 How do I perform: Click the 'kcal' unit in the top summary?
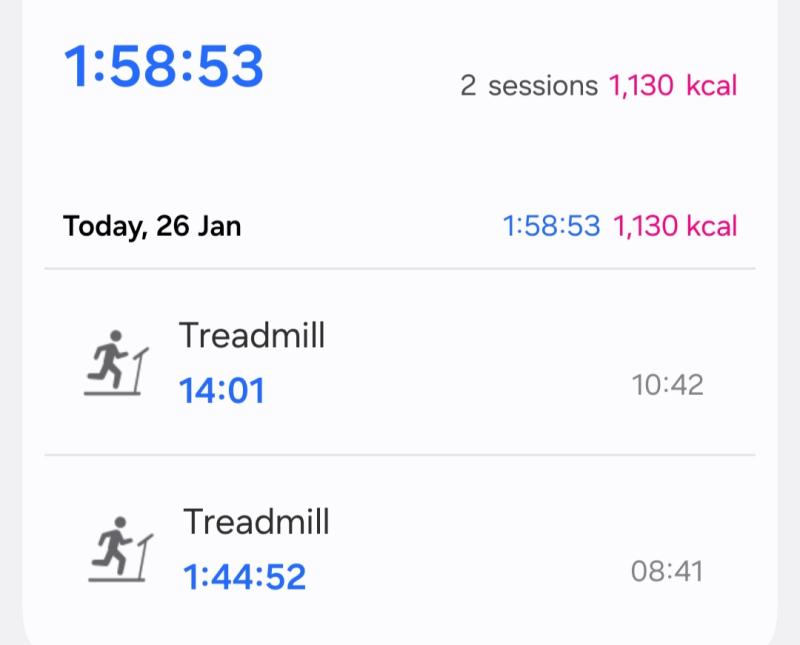click(711, 86)
